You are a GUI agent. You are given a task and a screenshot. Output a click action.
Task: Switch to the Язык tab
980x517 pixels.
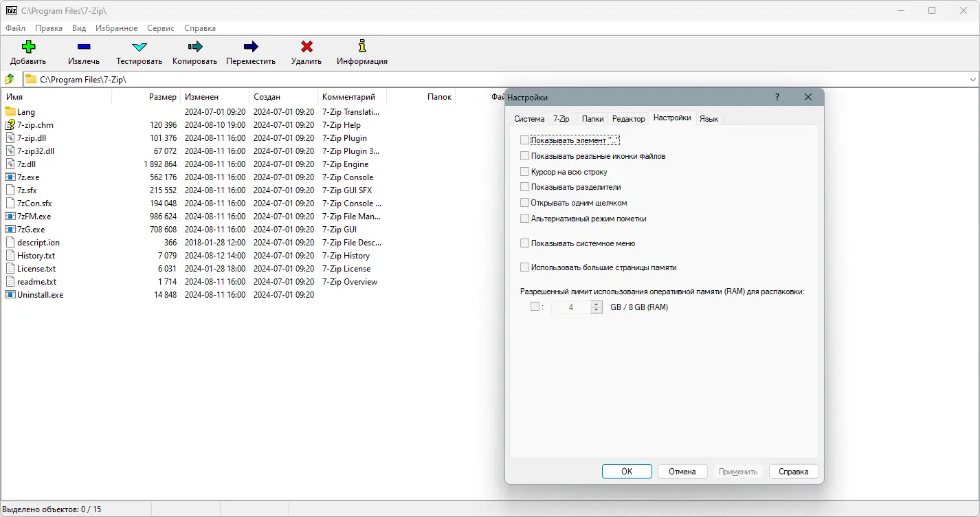[x=709, y=119]
